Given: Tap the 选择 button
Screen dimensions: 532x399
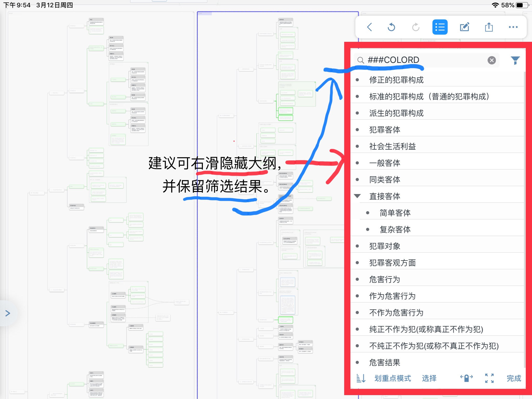Looking at the screenshot, I should tap(429, 378).
